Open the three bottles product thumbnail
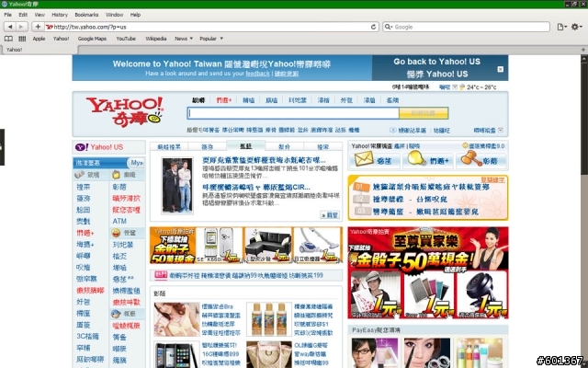This screenshot has height=368, width=588. point(269,319)
